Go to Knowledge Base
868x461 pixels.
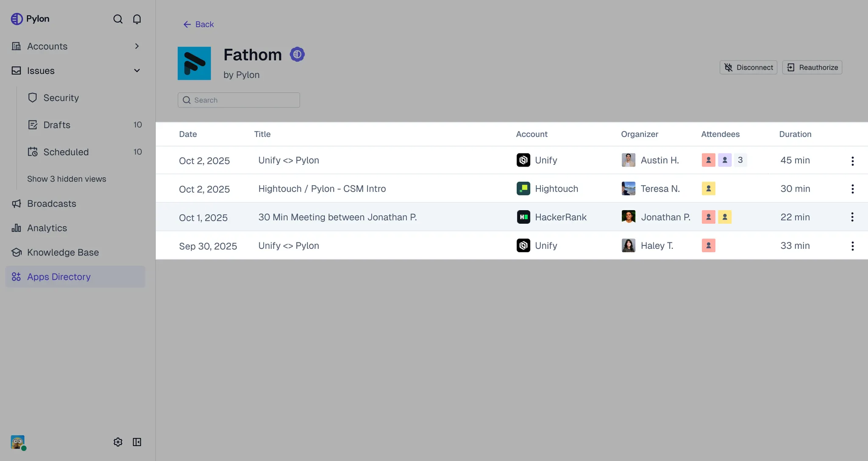click(63, 253)
